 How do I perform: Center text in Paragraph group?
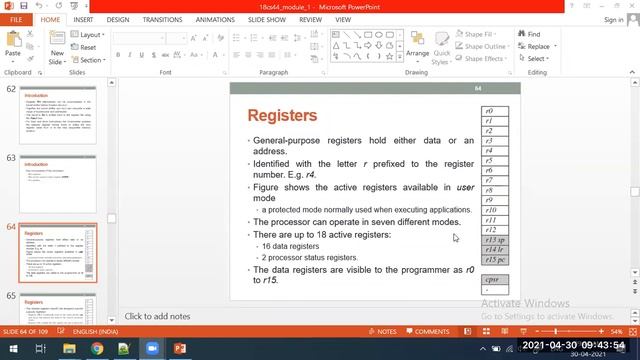[248, 55]
